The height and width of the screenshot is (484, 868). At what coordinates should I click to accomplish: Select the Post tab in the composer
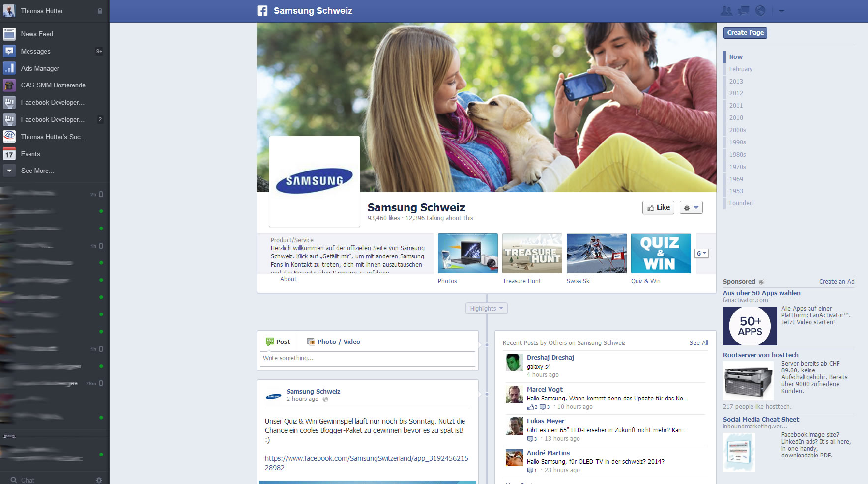[278, 342]
